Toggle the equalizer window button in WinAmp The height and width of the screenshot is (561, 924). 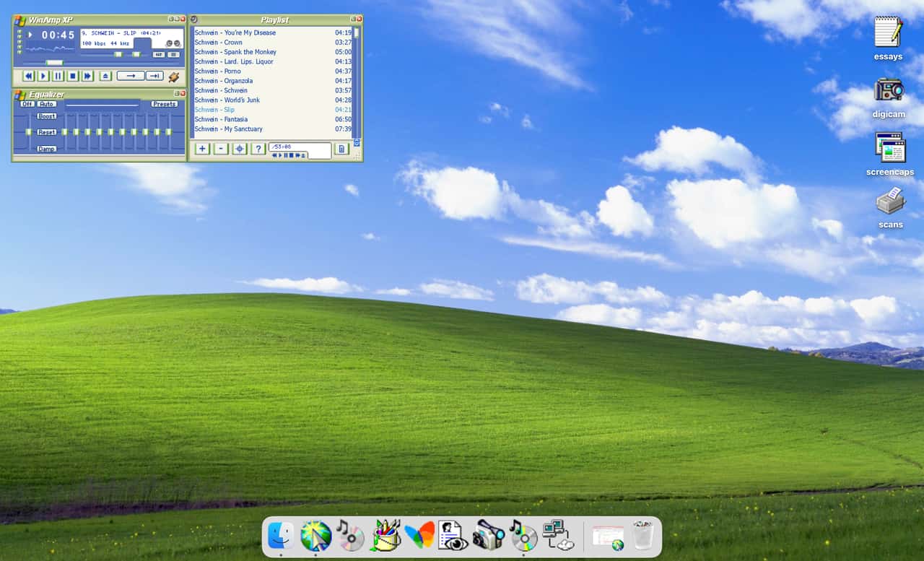tap(159, 55)
